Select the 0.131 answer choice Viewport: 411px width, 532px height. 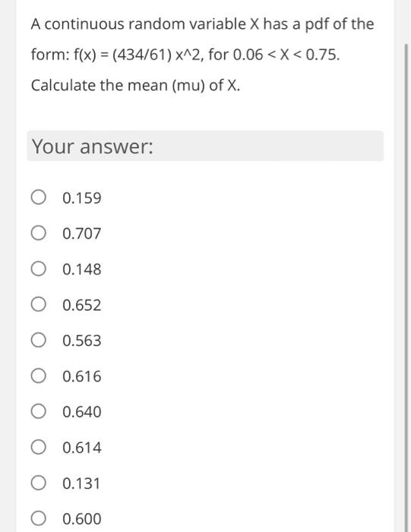pyautogui.click(x=38, y=483)
